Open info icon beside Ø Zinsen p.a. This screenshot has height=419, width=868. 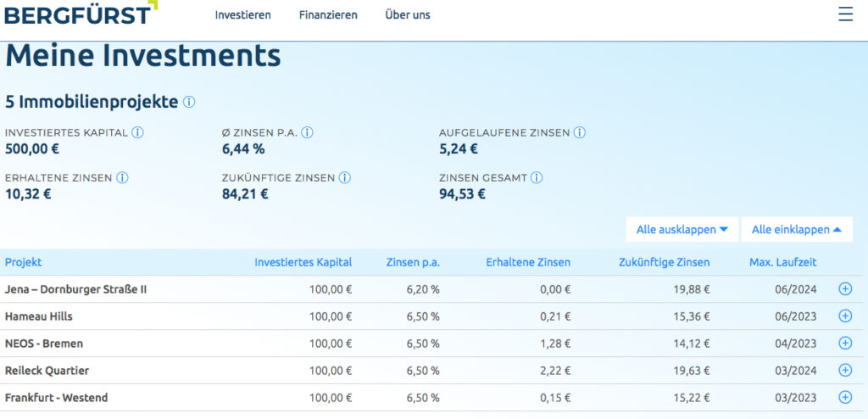(307, 133)
